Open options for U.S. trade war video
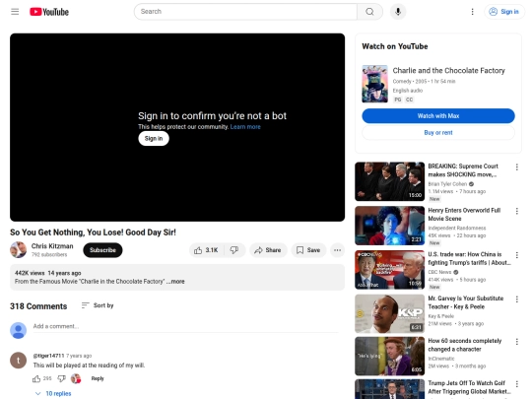The image size is (532, 399). 517,255
